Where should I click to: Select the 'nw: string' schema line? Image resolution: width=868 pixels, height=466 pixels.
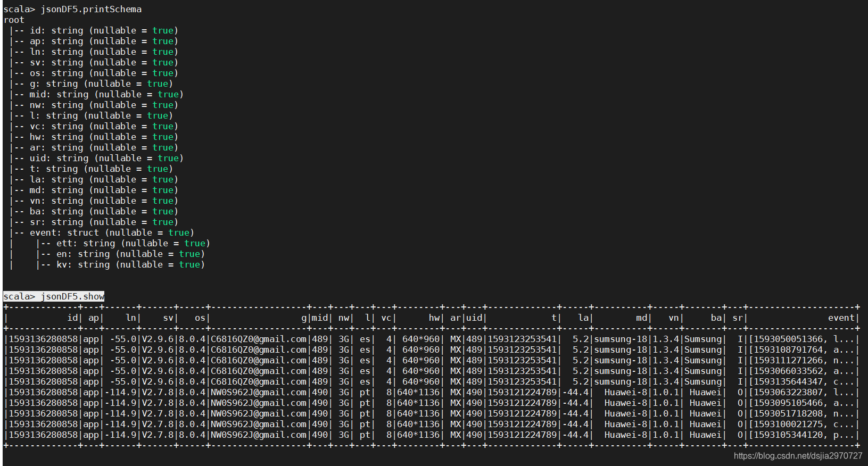(93, 105)
